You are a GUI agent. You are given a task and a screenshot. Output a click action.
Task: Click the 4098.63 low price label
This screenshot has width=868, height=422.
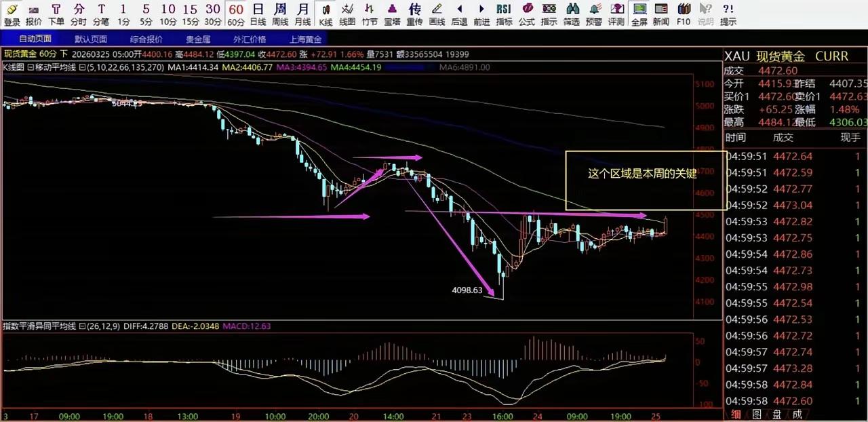click(x=467, y=290)
